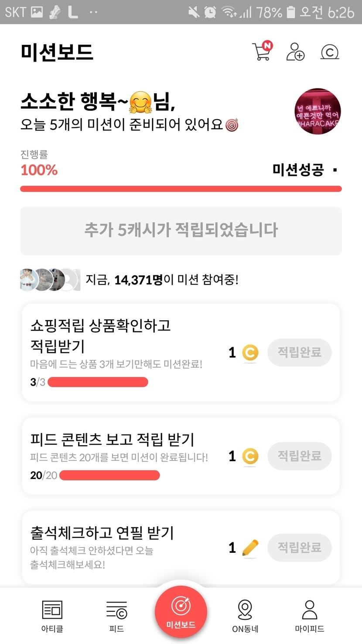Tap the 추가 5캐시 적립 banner

(x=181, y=230)
